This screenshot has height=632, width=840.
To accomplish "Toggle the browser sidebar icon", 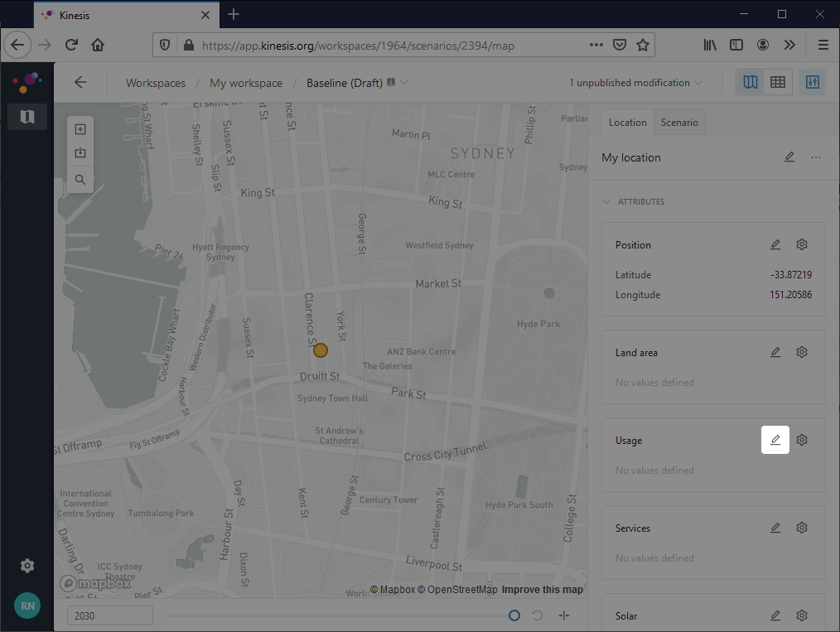I will click(736, 45).
